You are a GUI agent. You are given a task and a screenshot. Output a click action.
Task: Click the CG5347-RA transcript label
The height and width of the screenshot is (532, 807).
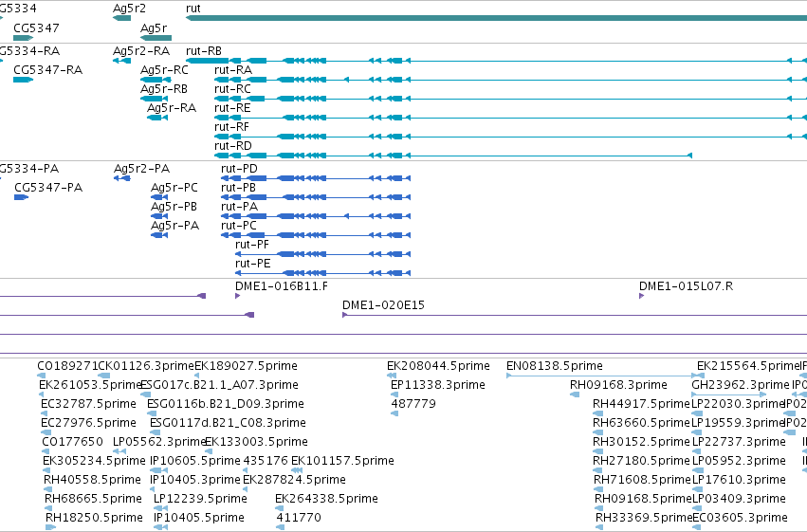(x=47, y=70)
